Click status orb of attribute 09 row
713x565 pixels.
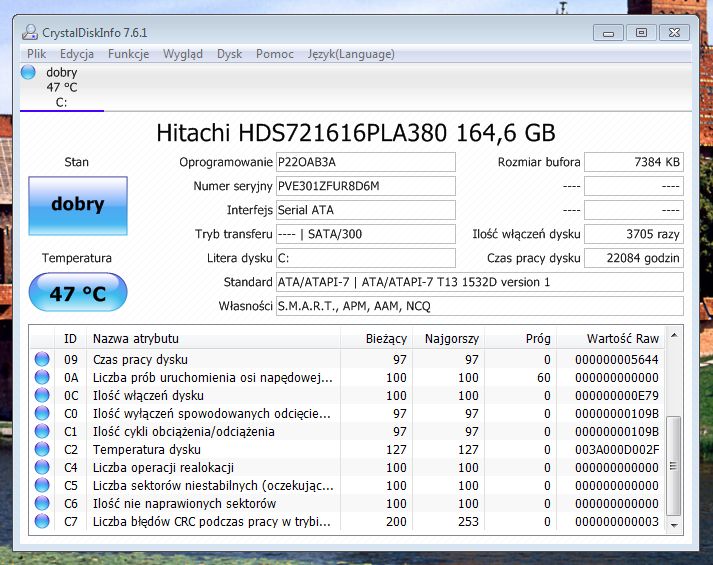[x=42, y=359]
